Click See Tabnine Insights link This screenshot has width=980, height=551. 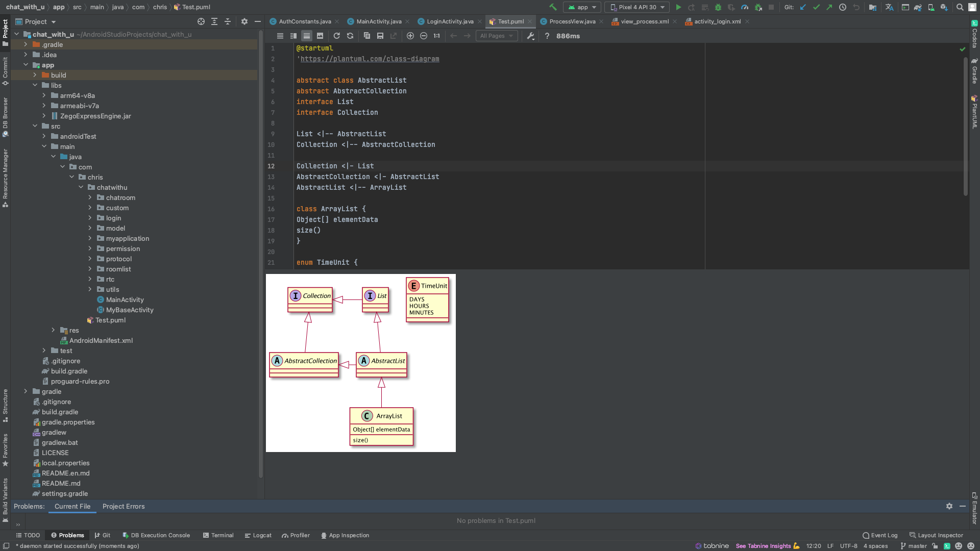click(764, 546)
